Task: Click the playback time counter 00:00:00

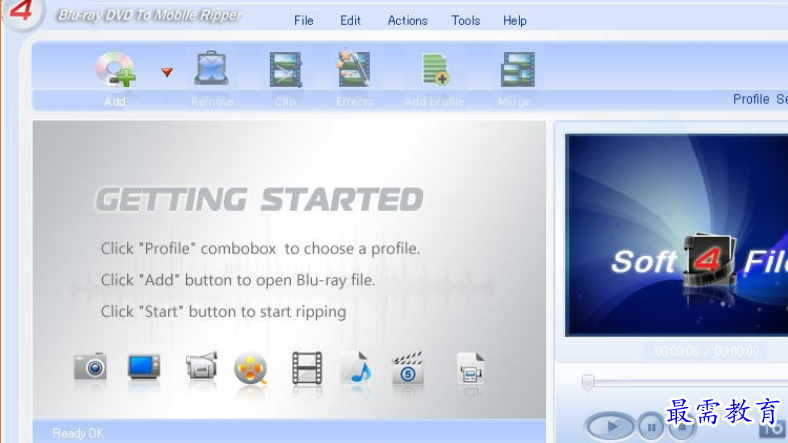Action: click(x=676, y=351)
